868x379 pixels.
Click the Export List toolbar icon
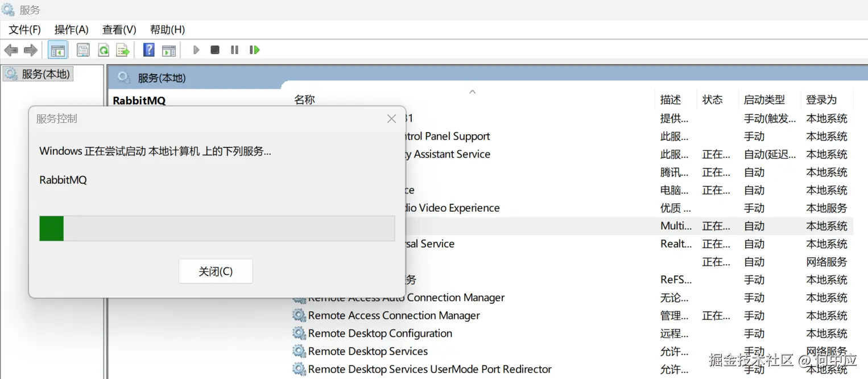[x=123, y=50]
